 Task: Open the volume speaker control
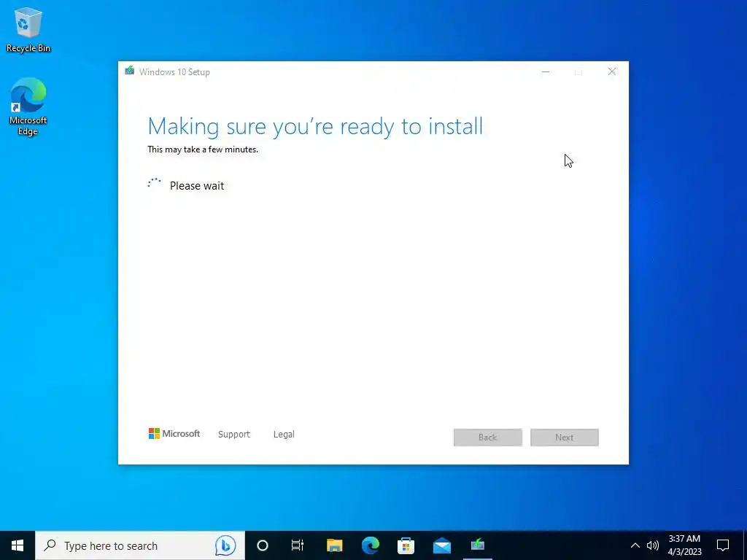coord(653,545)
